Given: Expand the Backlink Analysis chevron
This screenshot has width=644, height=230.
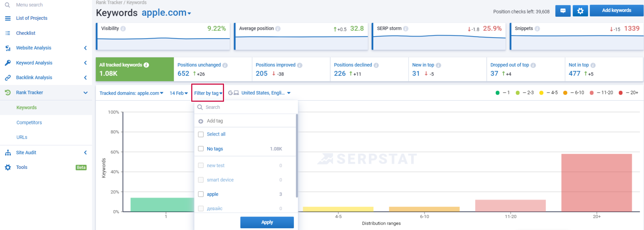Looking at the screenshot, I should tap(86, 78).
